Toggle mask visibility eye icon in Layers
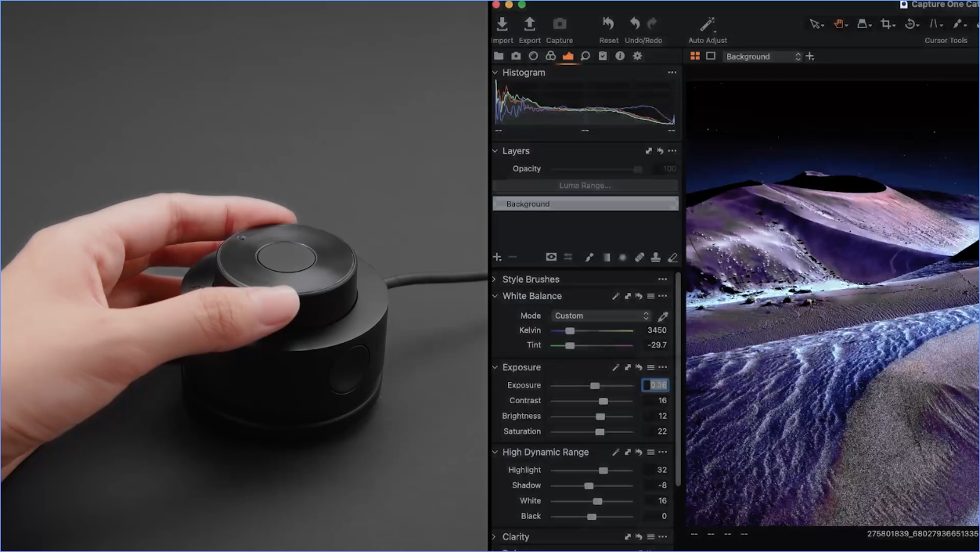This screenshot has height=552, width=980. pyautogui.click(x=551, y=257)
